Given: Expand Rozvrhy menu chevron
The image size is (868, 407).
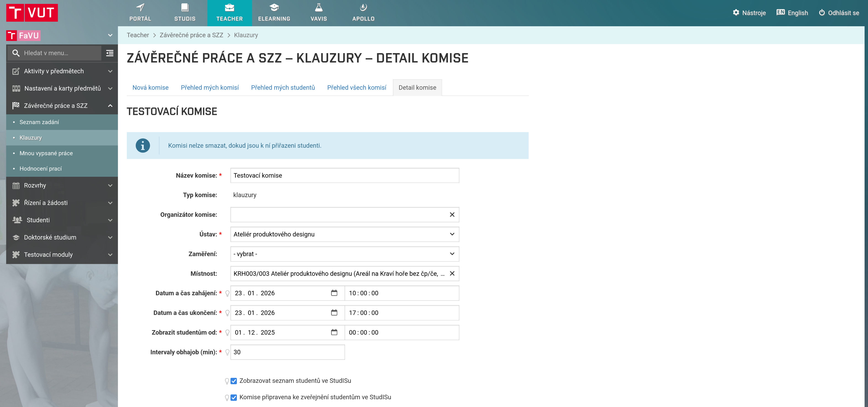Looking at the screenshot, I should (110, 185).
